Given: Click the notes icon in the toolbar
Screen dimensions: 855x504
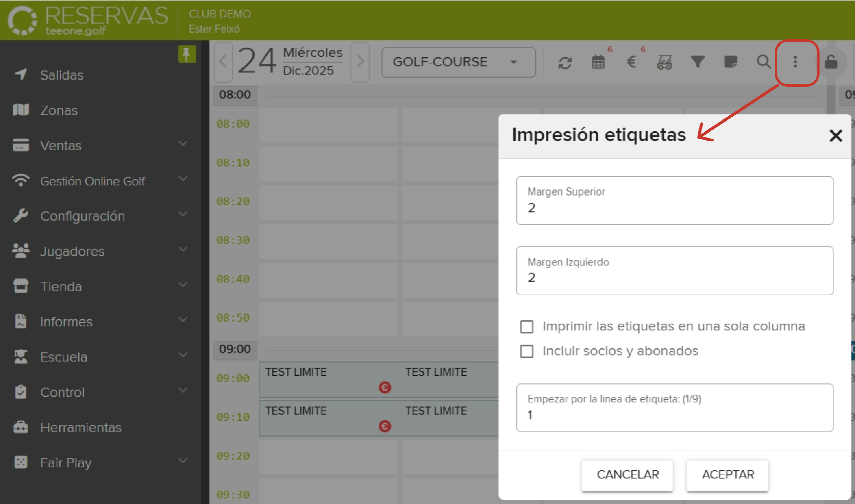Looking at the screenshot, I should tap(730, 62).
